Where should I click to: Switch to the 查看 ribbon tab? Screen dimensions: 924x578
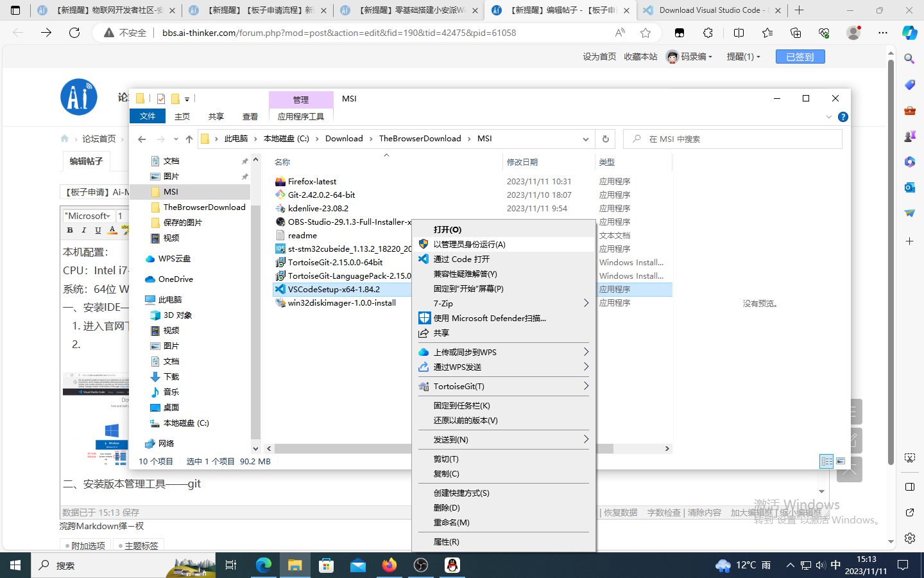tap(250, 116)
